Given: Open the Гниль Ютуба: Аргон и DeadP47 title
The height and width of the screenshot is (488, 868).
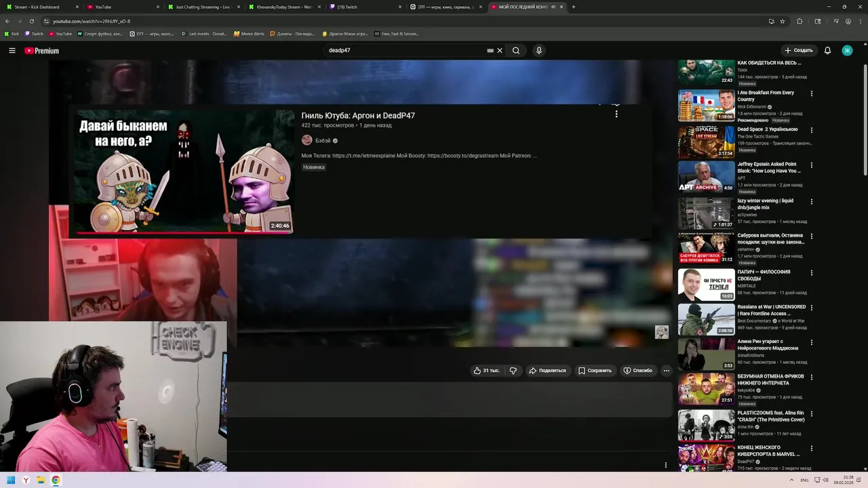Looking at the screenshot, I should pos(358,115).
